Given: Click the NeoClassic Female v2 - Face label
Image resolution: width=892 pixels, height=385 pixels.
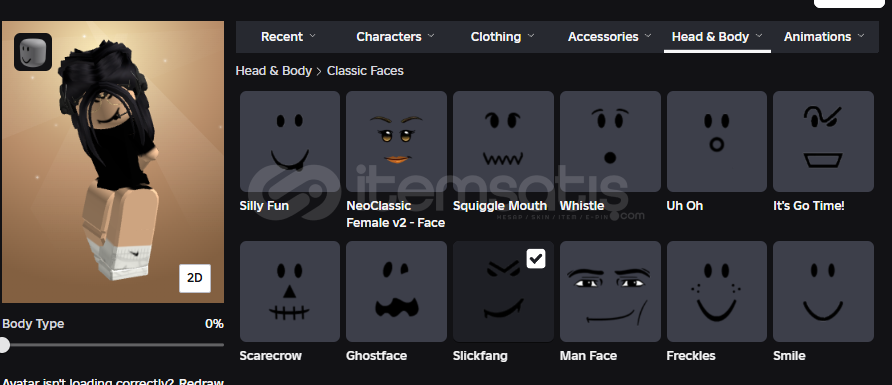Looking at the screenshot, I should pyautogui.click(x=395, y=214).
